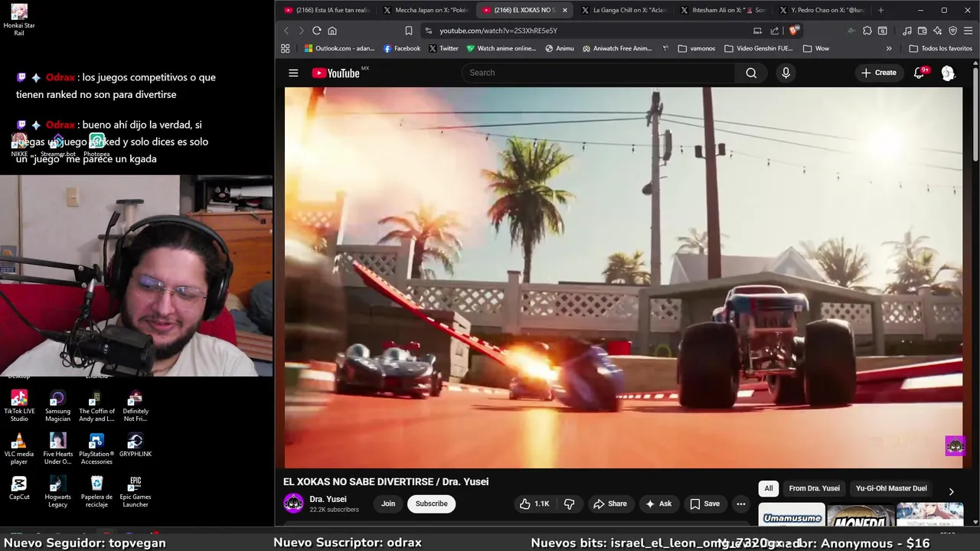Image resolution: width=980 pixels, height=551 pixels.
Task: Open GRYPHLINK desktop shortcut
Action: (x=136, y=445)
